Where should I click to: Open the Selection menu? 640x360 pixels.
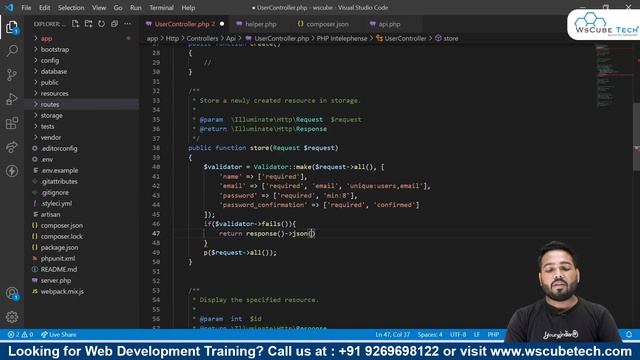(71, 8)
